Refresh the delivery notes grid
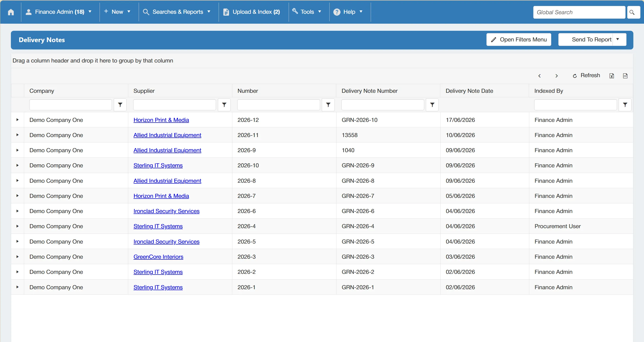The width and height of the screenshot is (644, 342). coord(586,76)
